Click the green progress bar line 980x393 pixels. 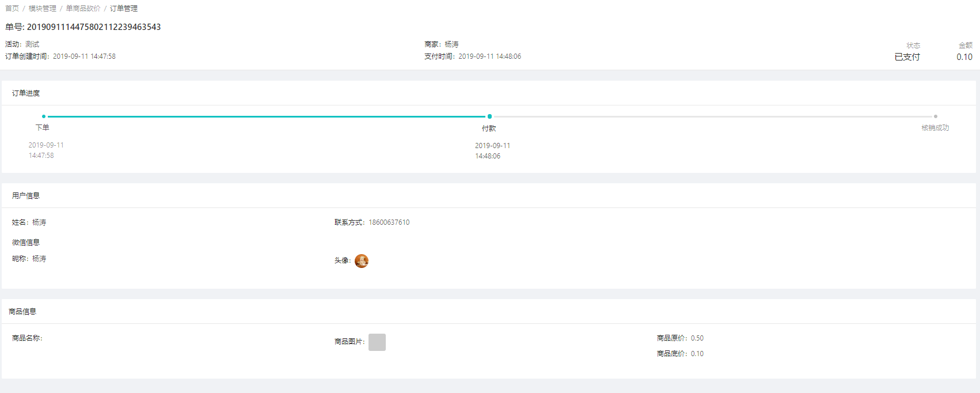(x=267, y=116)
